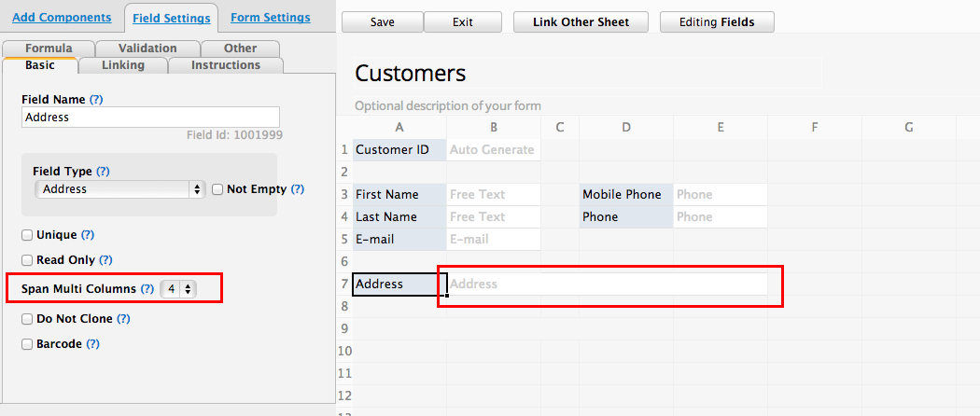Image resolution: width=980 pixels, height=416 pixels.
Task: Switch to the Form Settings tab
Action: 270,17
